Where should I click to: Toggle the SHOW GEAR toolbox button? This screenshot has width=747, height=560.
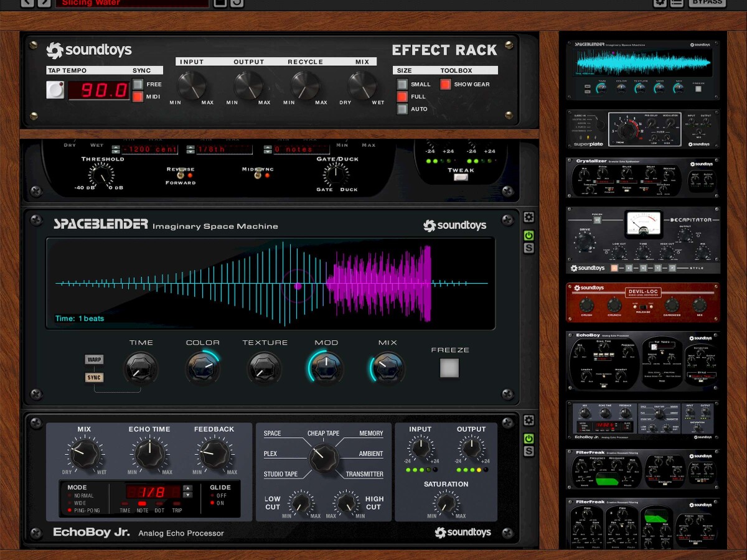pos(446,84)
